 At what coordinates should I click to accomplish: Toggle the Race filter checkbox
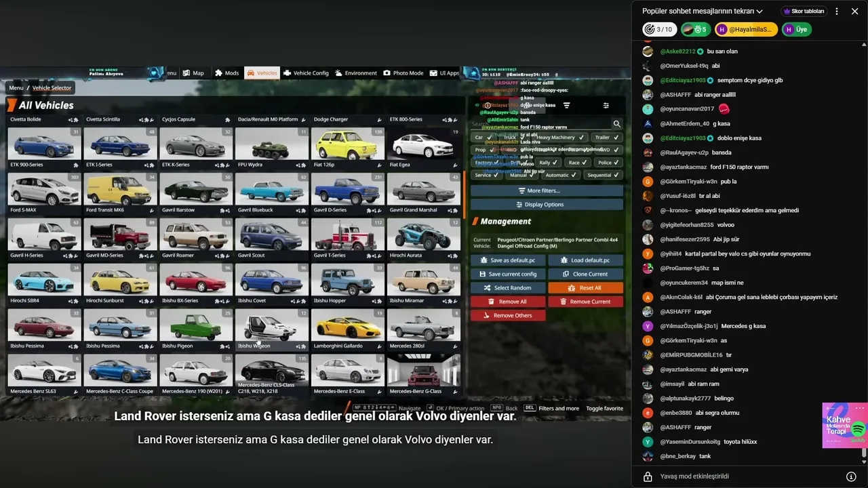click(578, 163)
